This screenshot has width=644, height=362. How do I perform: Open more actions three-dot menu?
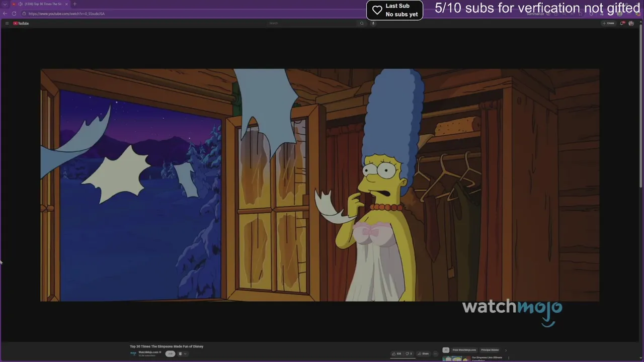click(436, 353)
